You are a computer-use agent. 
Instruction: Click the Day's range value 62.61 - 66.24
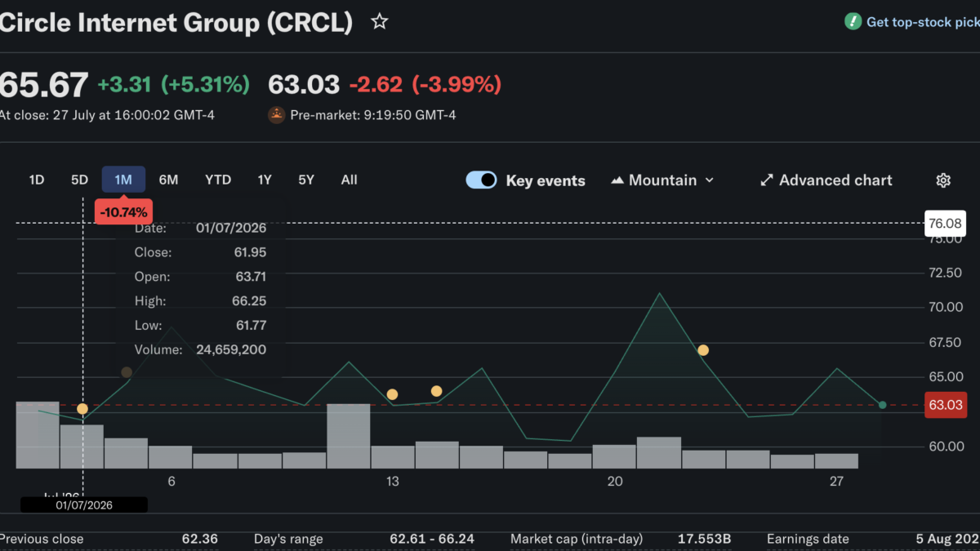point(432,539)
